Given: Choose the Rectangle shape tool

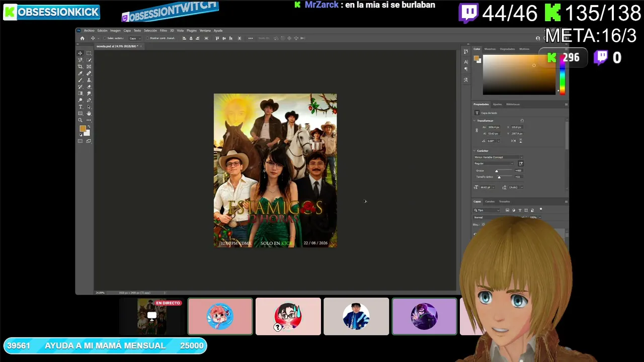Looking at the screenshot, I should click(80, 114).
